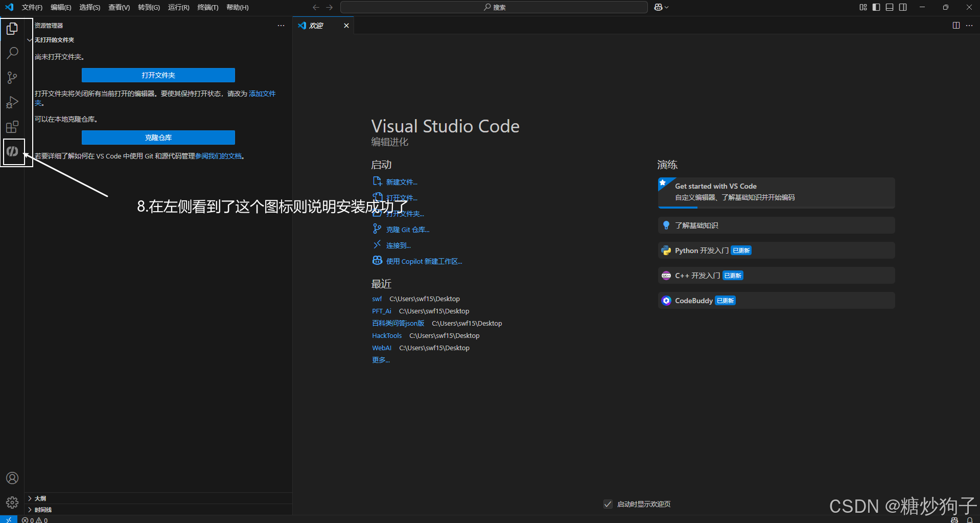Screen dimensions: 980x523
Task: Toggle the primary side bar
Action: pyautogui.click(x=876, y=7)
